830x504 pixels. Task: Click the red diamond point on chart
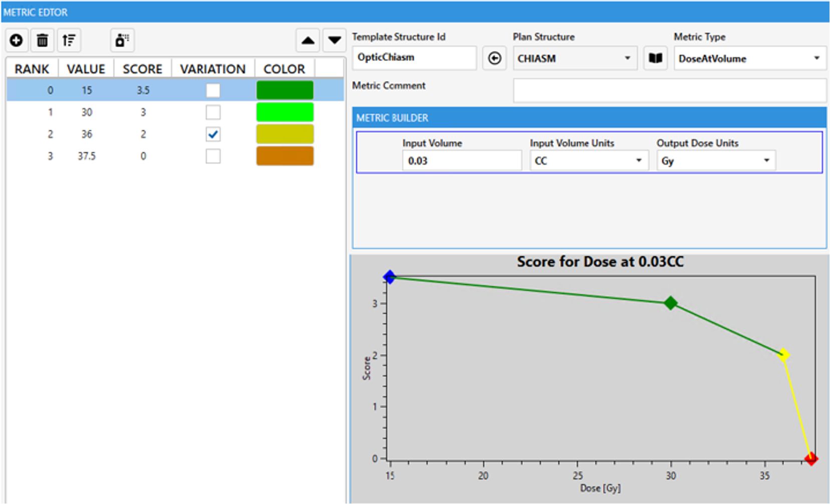point(811,458)
